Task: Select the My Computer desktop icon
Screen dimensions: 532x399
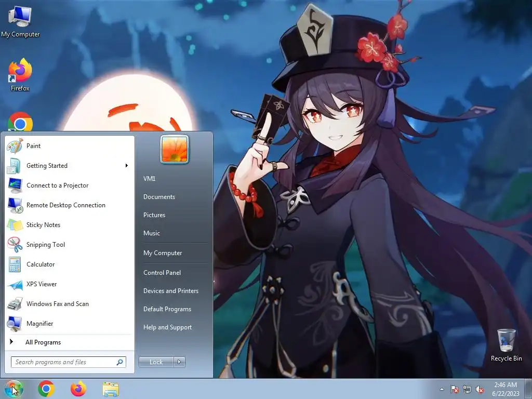Action: (20, 22)
